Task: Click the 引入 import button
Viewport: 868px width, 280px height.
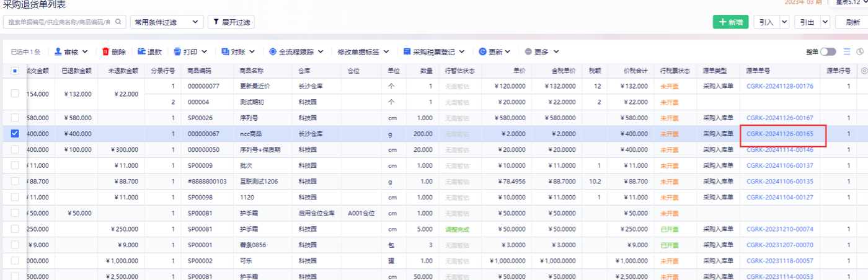Action: (x=766, y=22)
